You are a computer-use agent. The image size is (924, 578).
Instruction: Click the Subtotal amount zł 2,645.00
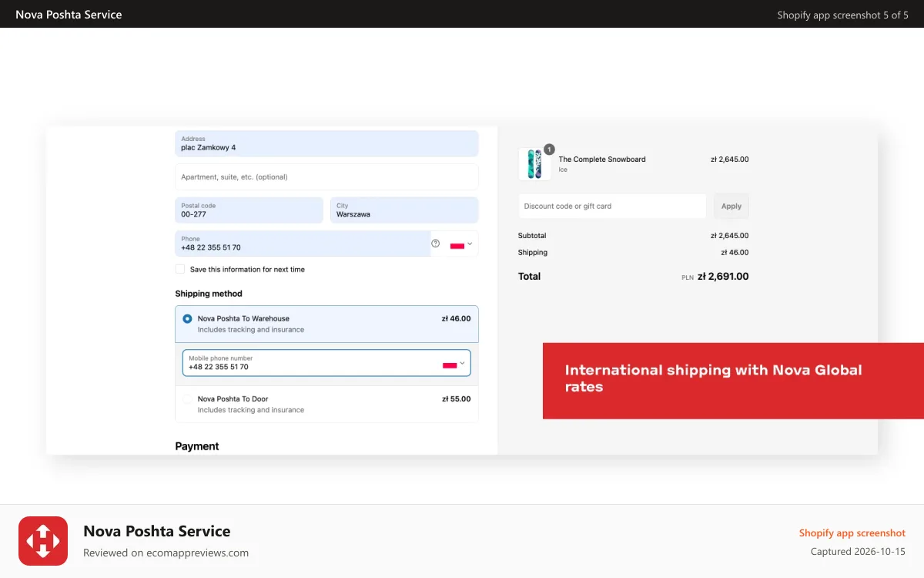tap(730, 236)
